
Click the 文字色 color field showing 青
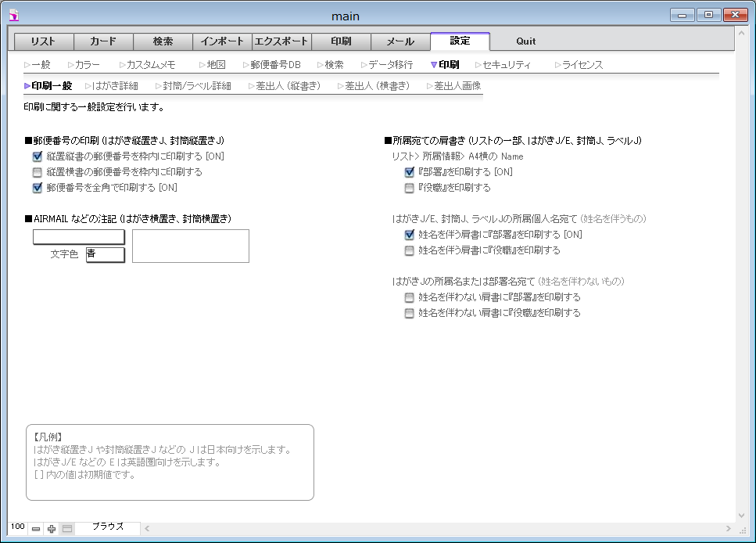[105, 254]
